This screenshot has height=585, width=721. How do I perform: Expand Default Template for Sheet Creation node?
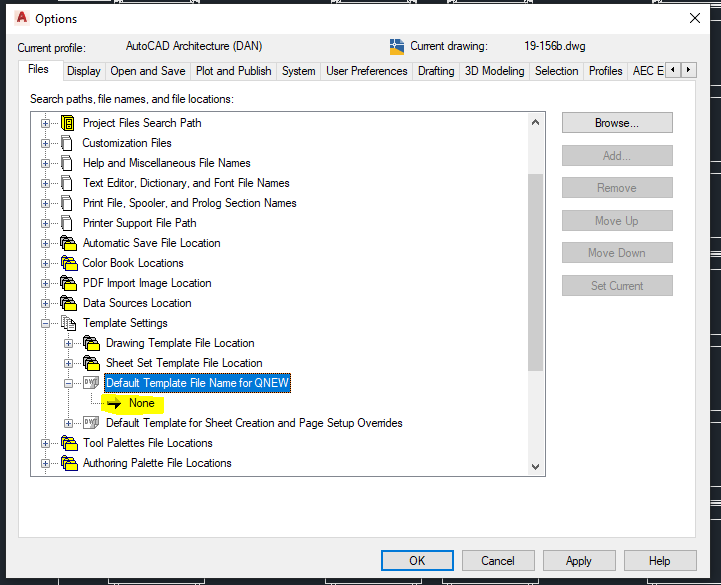coord(68,423)
